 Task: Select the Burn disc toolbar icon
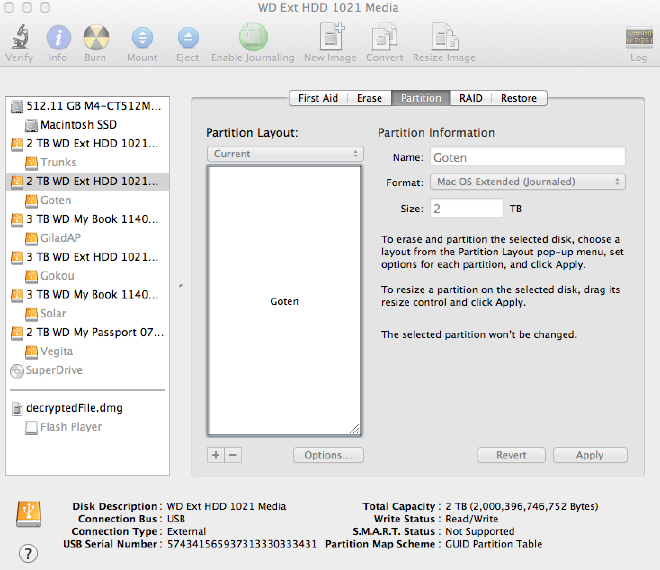point(96,37)
